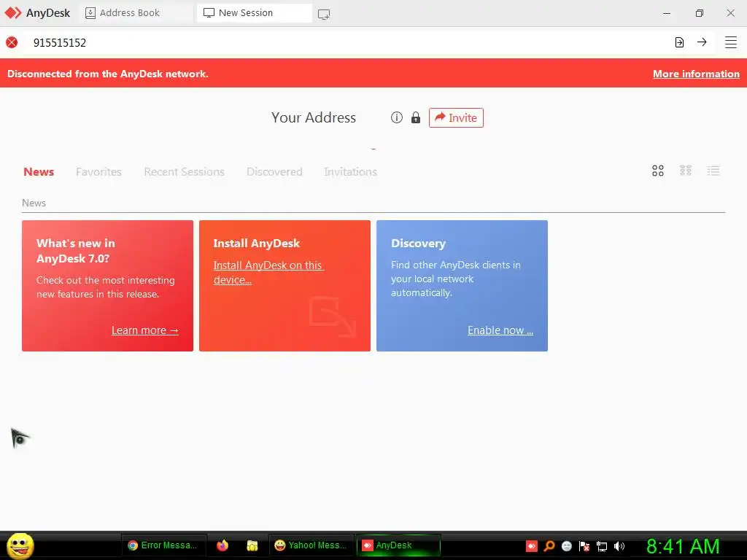Click the Invite button
The image size is (747, 560).
456,117
